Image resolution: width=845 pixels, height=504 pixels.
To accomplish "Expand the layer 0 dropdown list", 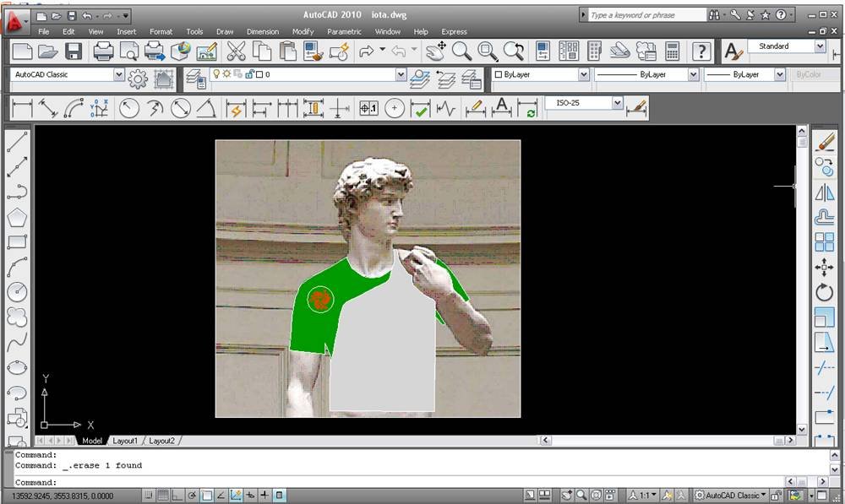I will (x=401, y=74).
